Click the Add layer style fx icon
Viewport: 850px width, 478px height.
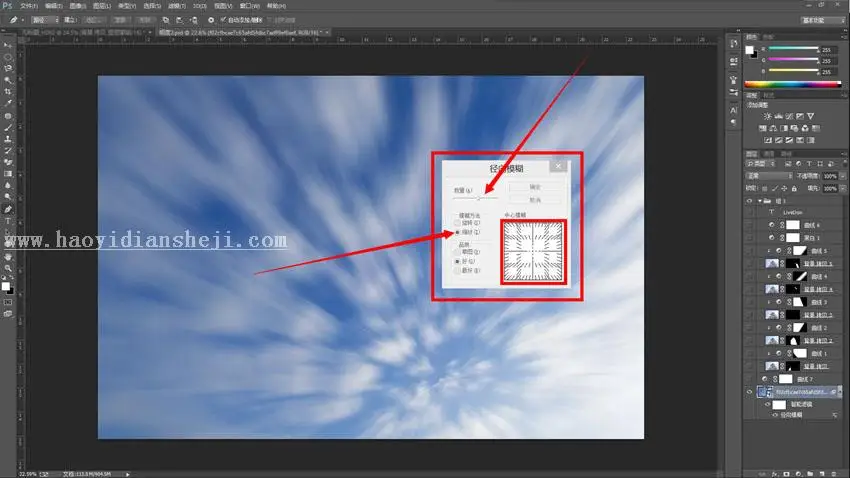(x=775, y=474)
